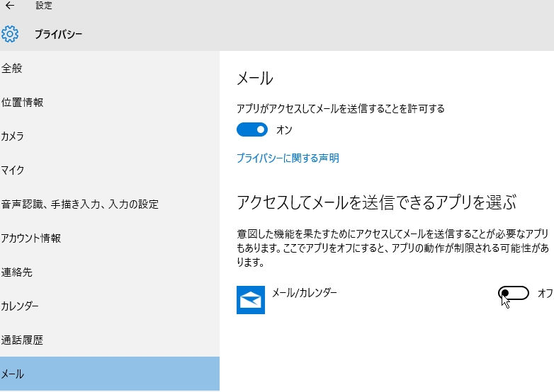Image resolution: width=554 pixels, height=392 pixels.
Task: Click the プライバシー page title
Action: [x=58, y=34]
